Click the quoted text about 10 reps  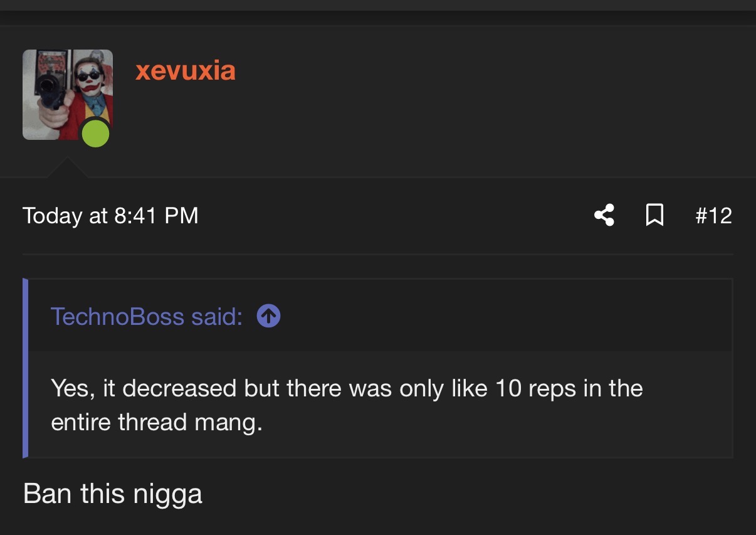click(x=347, y=388)
